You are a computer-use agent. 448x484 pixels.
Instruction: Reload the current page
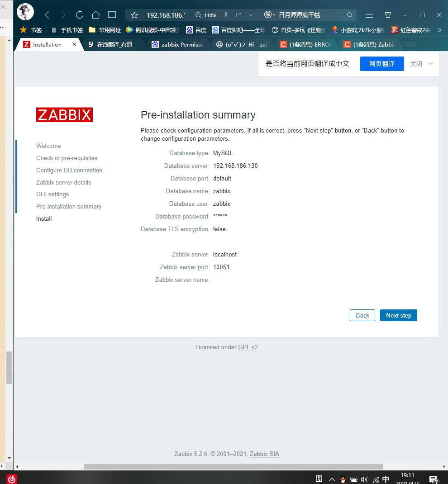pyautogui.click(x=79, y=15)
